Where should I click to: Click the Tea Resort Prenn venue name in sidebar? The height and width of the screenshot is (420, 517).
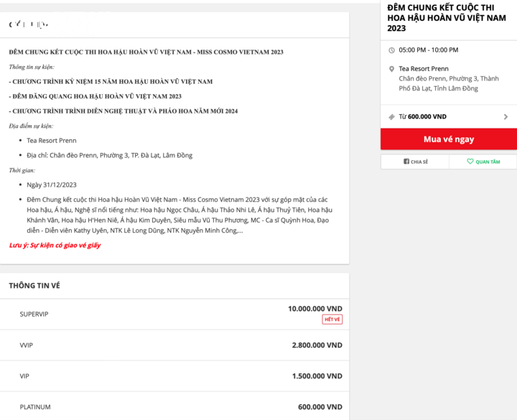424,69
